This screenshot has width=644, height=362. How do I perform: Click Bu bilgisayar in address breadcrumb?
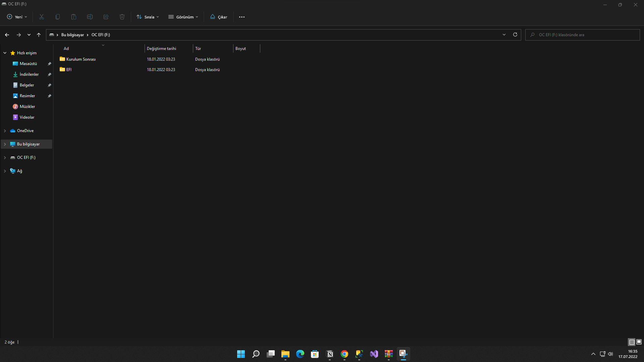tap(72, 35)
